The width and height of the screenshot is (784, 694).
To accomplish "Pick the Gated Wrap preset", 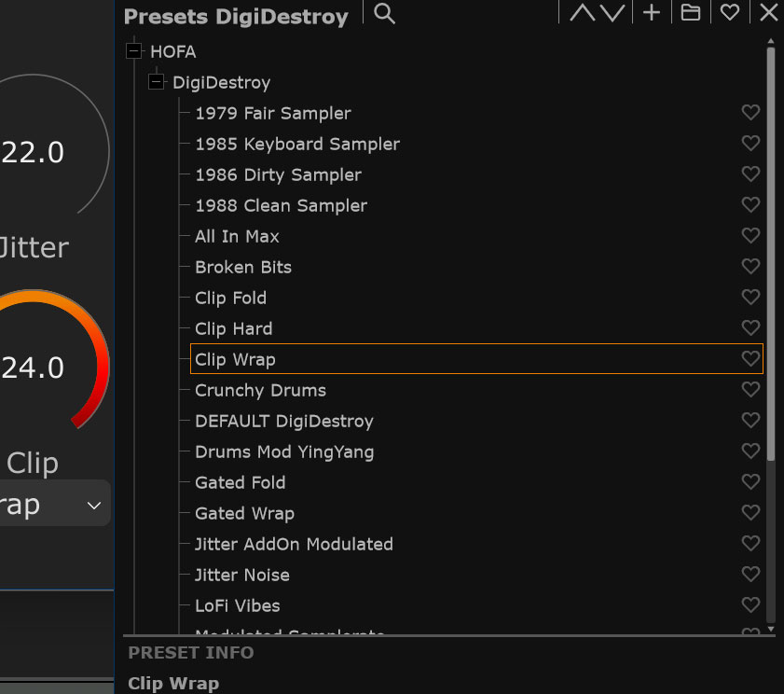I will click(244, 513).
